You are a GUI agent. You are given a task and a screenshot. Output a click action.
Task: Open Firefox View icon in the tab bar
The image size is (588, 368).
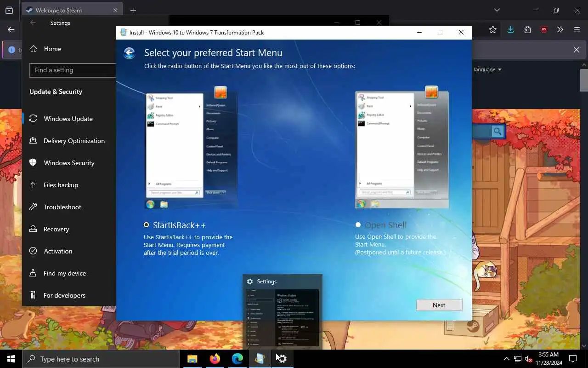coord(9,10)
